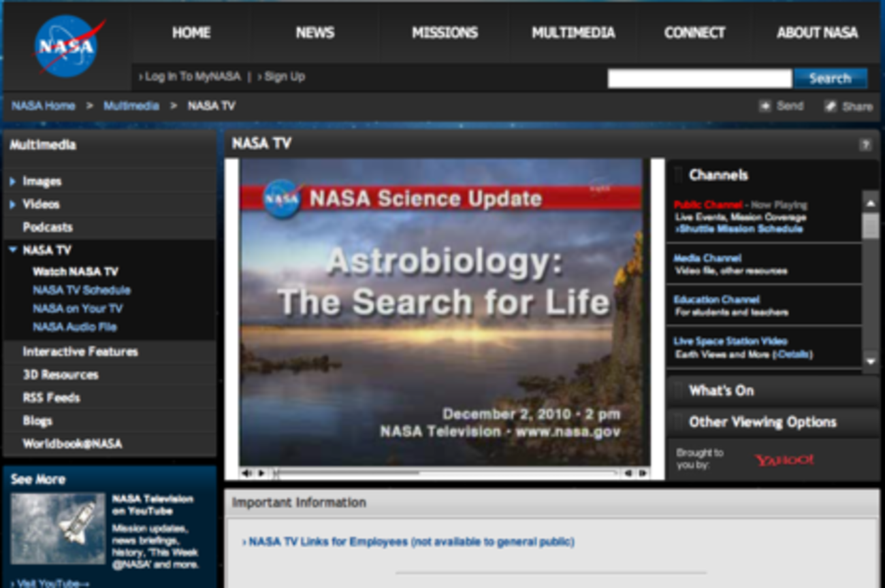Expand the Videos sidebar section arrow
Viewport: 885px width, 588px height.
(13, 204)
